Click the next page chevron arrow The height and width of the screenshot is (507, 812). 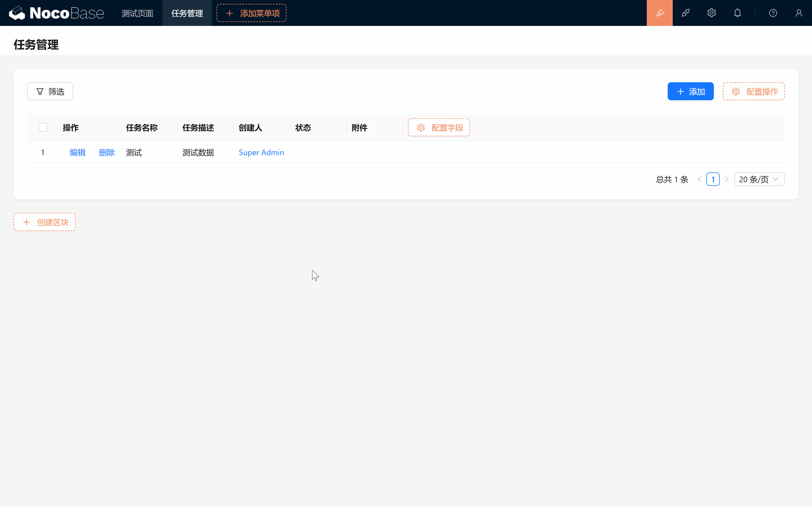point(727,179)
